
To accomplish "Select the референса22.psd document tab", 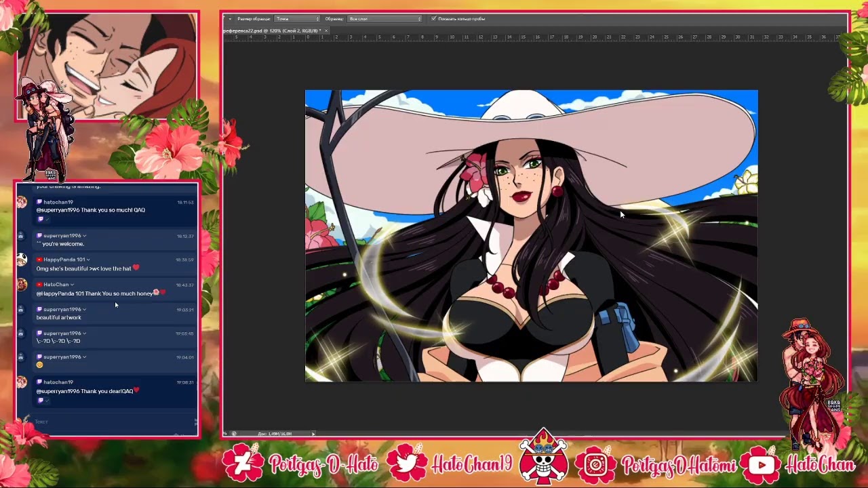I will pos(273,30).
